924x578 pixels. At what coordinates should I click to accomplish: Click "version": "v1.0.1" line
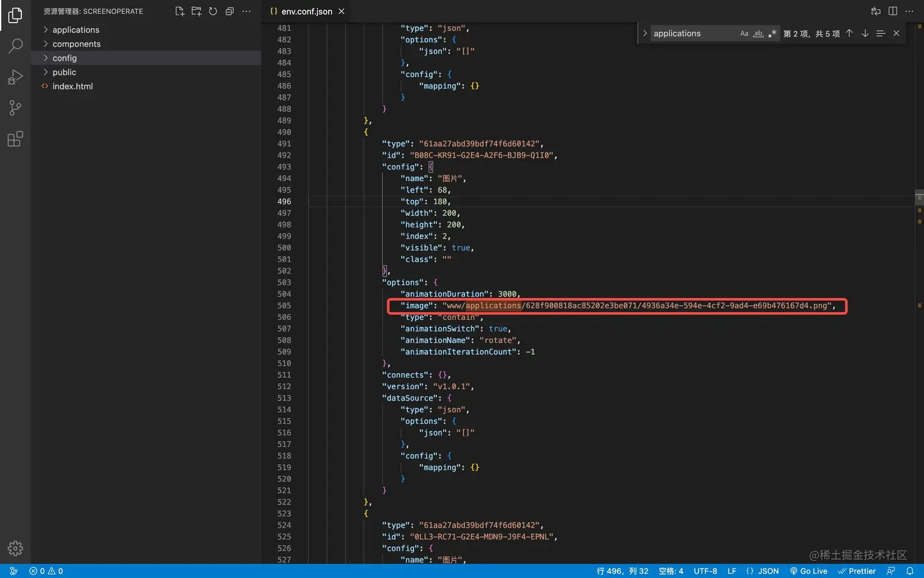click(x=428, y=386)
